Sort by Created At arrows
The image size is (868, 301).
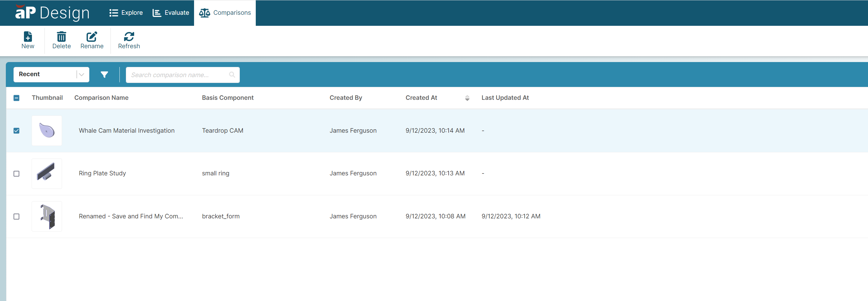(467, 98)
